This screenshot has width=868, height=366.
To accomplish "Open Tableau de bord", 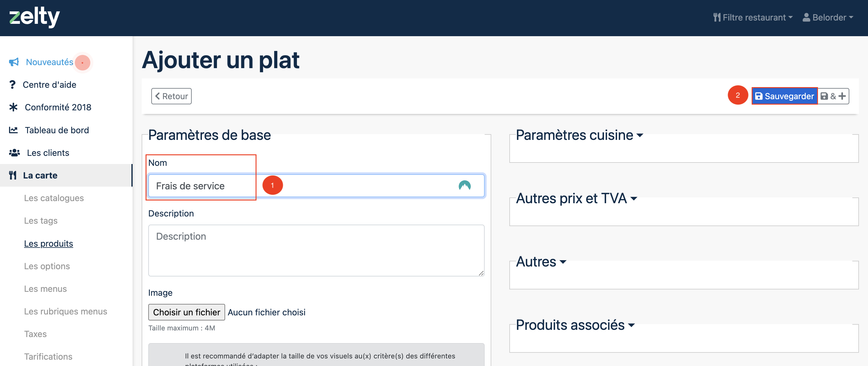I will pyautogui.click(x=57, y=130).
